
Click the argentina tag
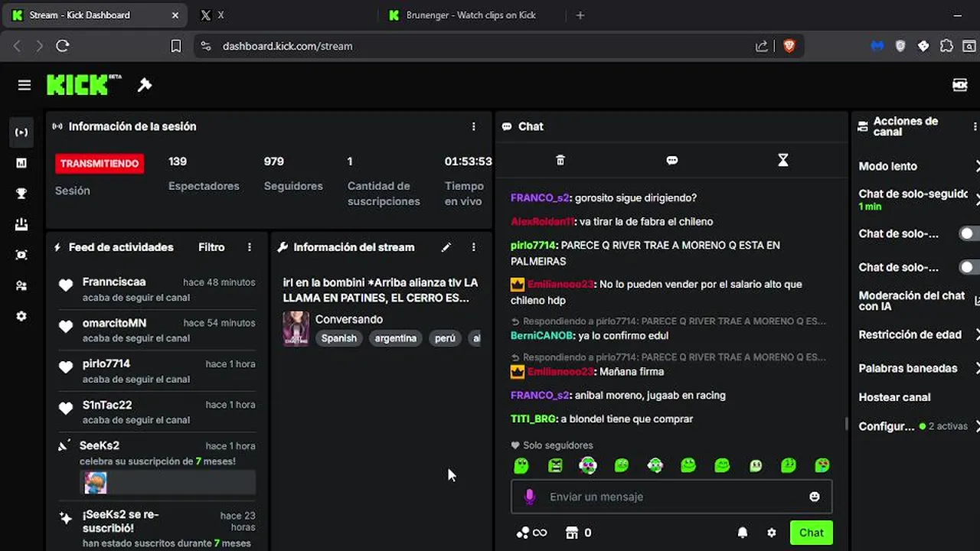[x=396, y=338]
